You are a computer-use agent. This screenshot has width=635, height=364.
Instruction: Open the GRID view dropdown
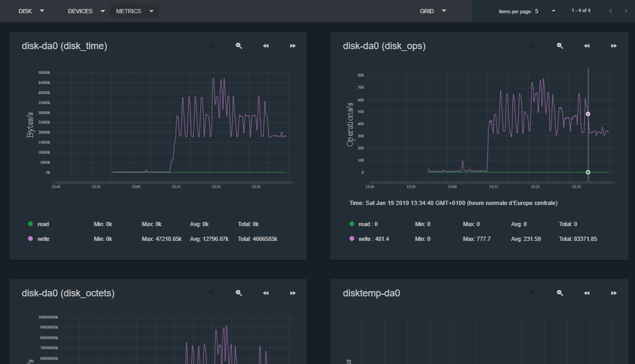click(433, 11)
